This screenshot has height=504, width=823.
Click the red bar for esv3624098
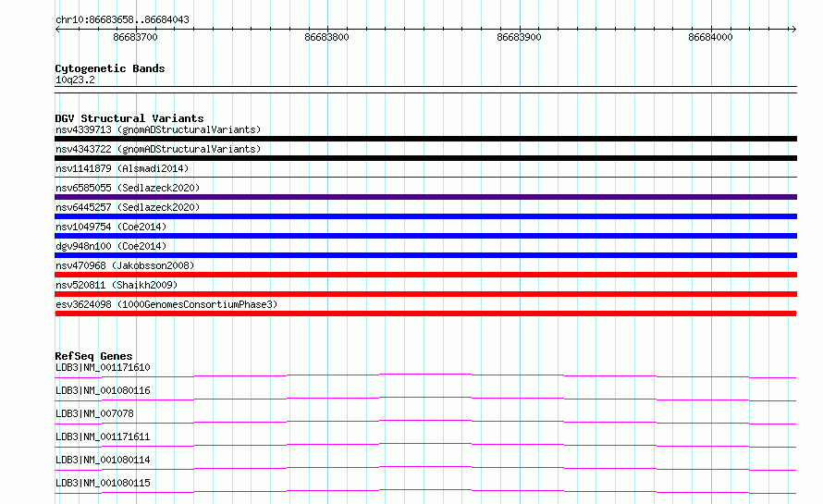[x=425, y=313]
